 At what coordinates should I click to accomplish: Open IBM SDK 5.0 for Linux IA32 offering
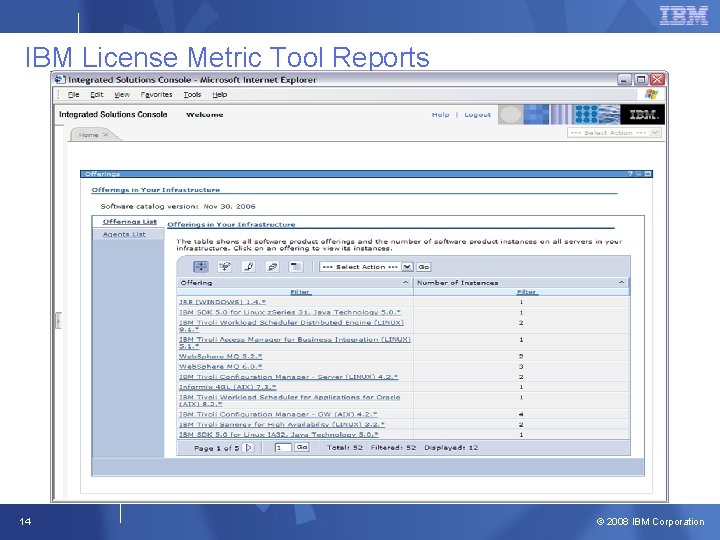(x=278, y=434)
